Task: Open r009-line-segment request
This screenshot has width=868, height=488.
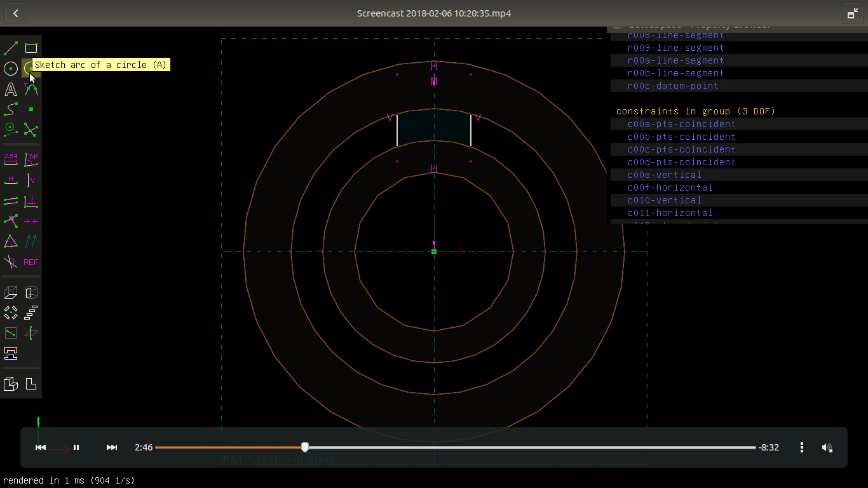Action: tap(676, 48)
